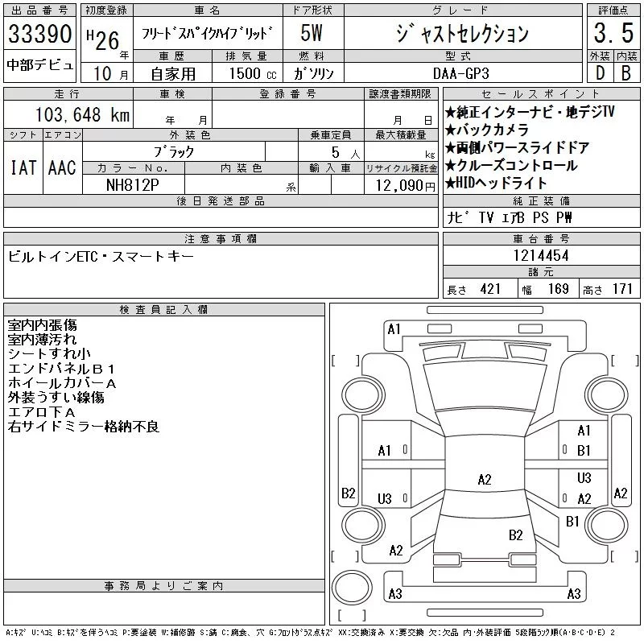Click the 注意事項欄 section header
Screen dimensions: 644x644
(221, 238)
